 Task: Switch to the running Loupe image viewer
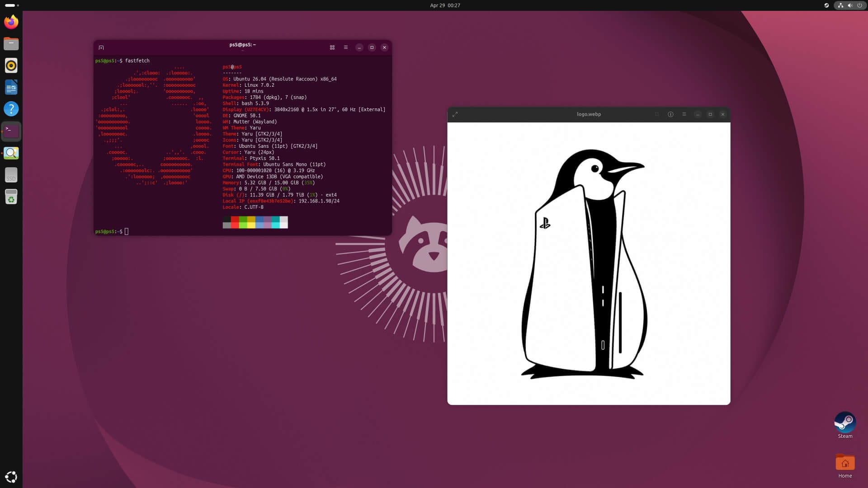tap(11, 153)
